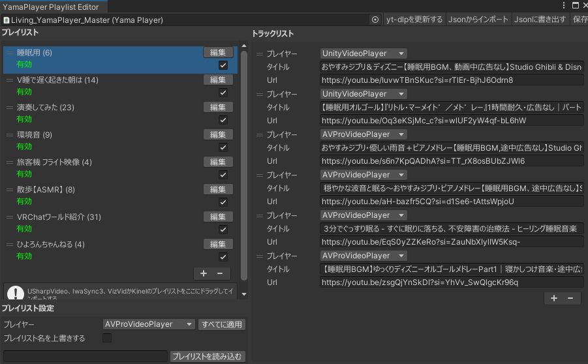
Task: Grab drag handle of ディズニーオルゴール Part1 track entry
Action: pos(260,256)
